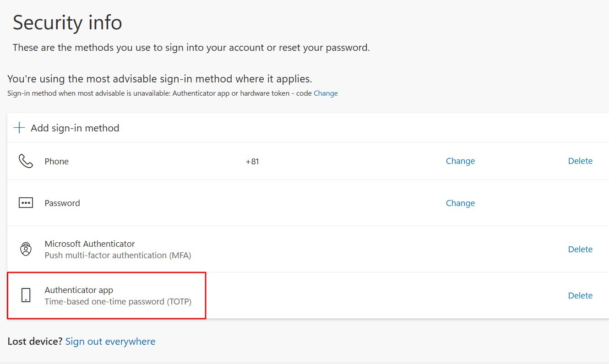Select the Password row label
The height and width of the screenshot is (364, 609).
point(62,203)
